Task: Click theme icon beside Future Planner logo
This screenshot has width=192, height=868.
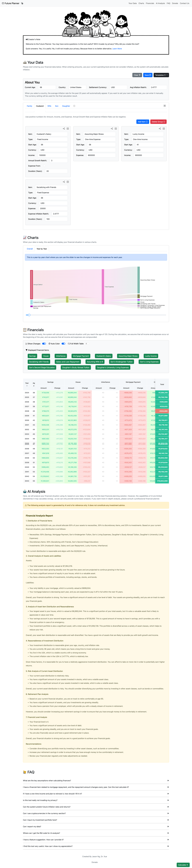Action: 22,3
